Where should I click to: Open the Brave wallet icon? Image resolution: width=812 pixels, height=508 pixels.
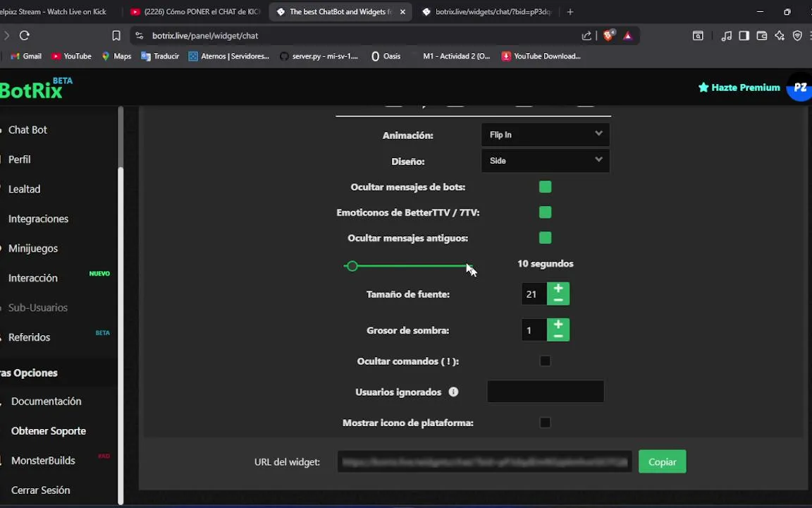tap(761, 35)
